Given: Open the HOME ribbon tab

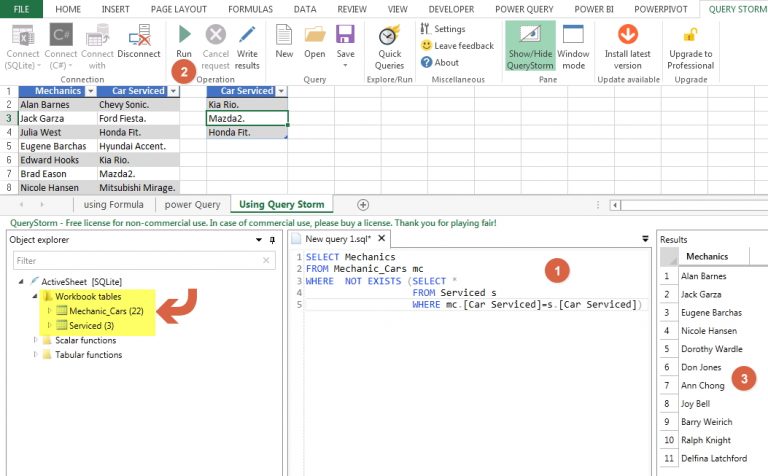Looking at the screenshot, I should point(68,9).
